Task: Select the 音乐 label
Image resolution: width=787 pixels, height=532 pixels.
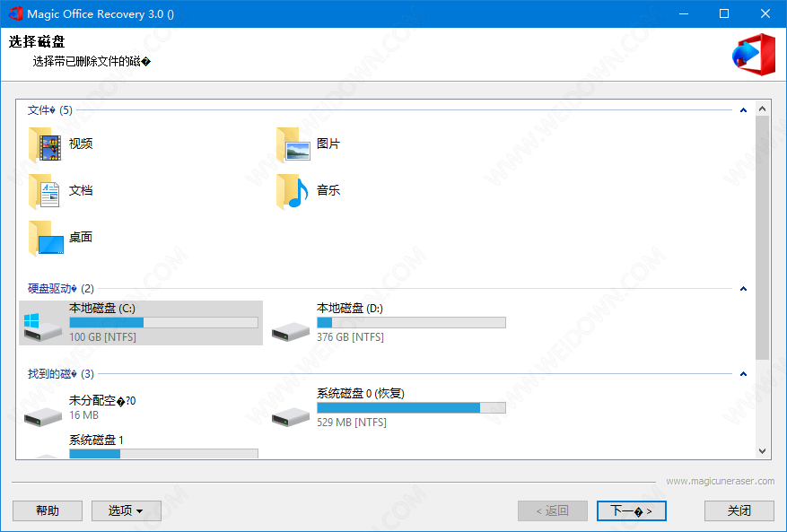Action: coord(328,190)
